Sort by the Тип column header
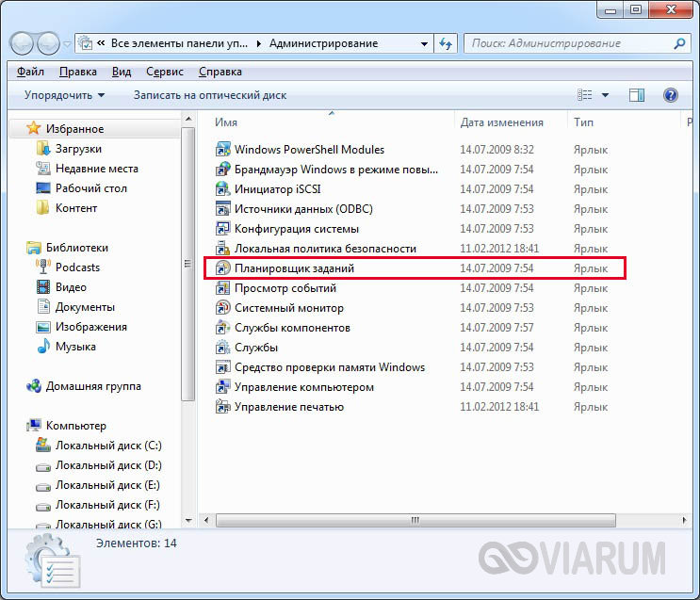 [583, 122]
